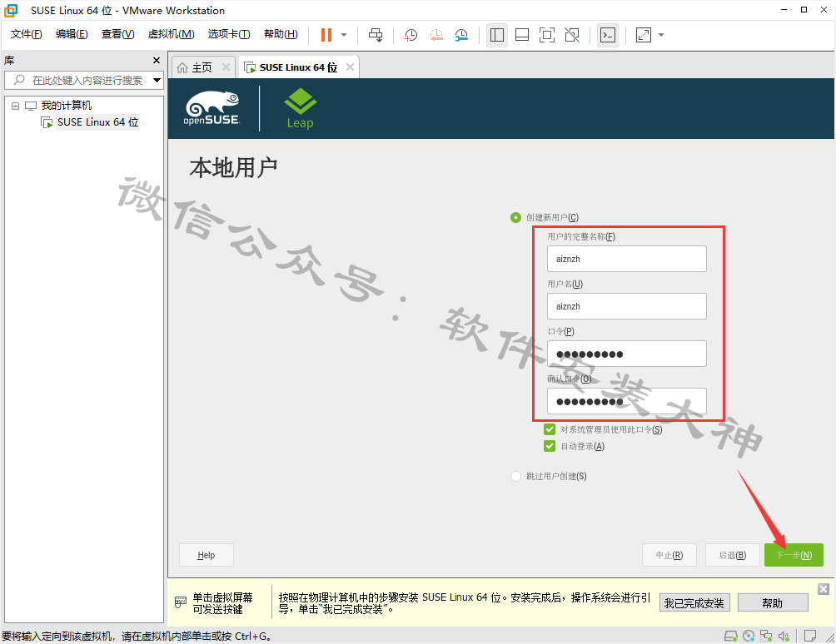Image resolution: width=836 pixels, height=644 pixels.
Task: Click the Unity mode icon
Action: [572, 35]
